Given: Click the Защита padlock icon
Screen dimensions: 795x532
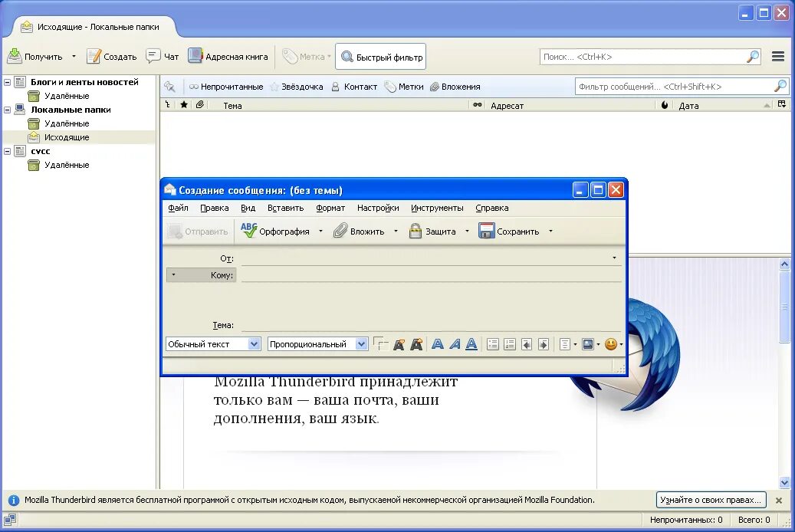Looking at the screenshot, I should 416,231.
